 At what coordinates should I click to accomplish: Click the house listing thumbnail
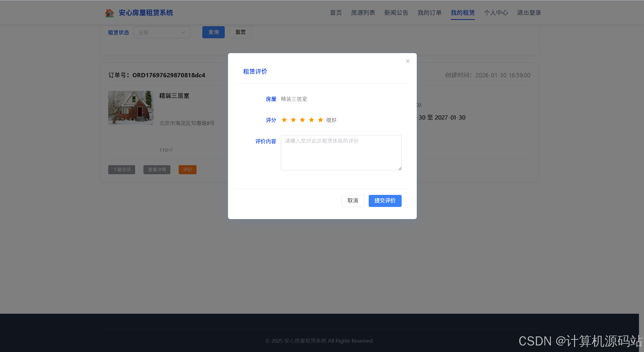coord(131,108)
